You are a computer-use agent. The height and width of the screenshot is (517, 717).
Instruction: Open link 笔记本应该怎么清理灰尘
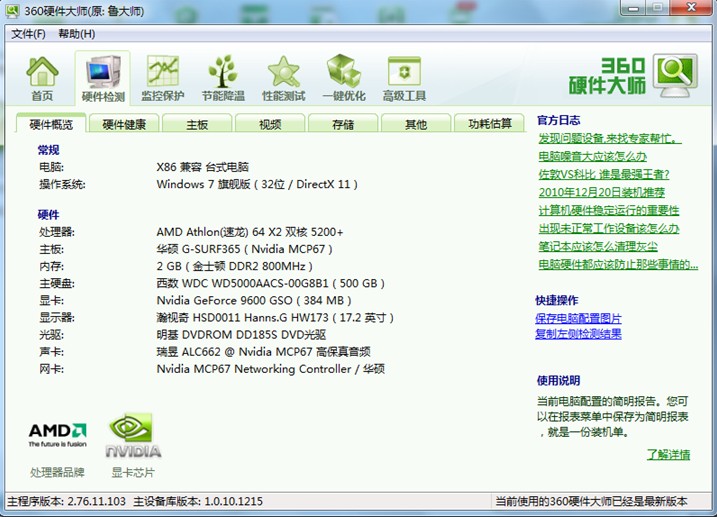point(598,246)
